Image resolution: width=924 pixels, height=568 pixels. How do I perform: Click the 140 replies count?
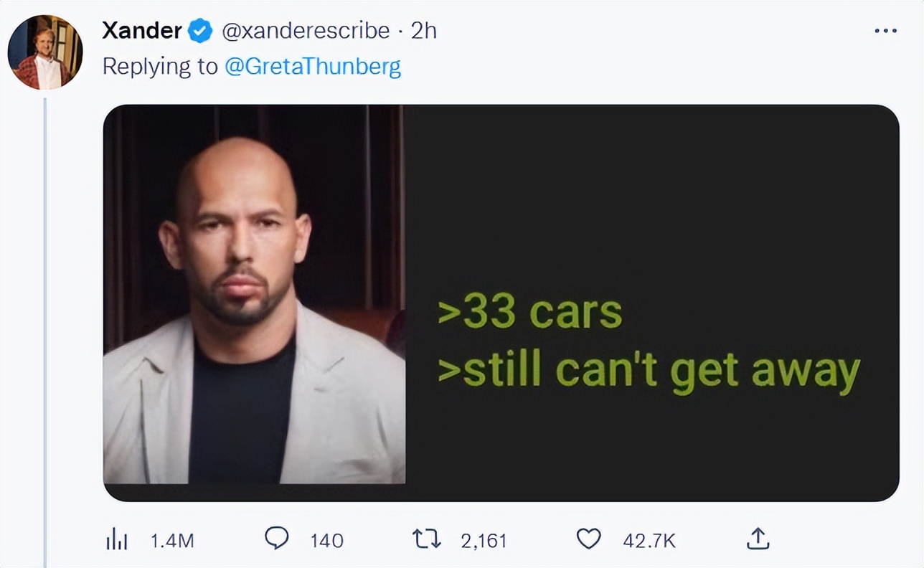[x=326, y=540]
